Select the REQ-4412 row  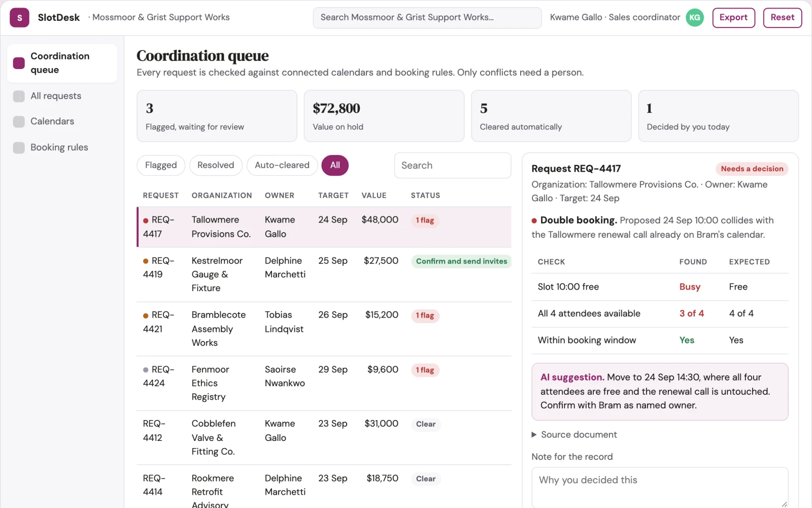tap(324, 437)
